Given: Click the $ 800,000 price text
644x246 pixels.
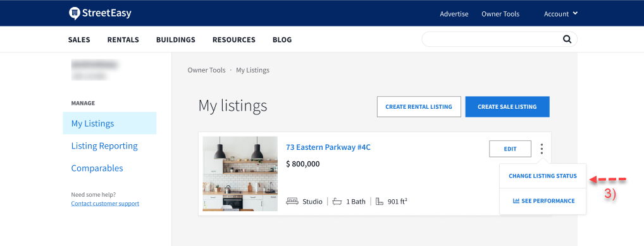Looking at the screenshot, I should pyautogui.click(x=302, y=164).
